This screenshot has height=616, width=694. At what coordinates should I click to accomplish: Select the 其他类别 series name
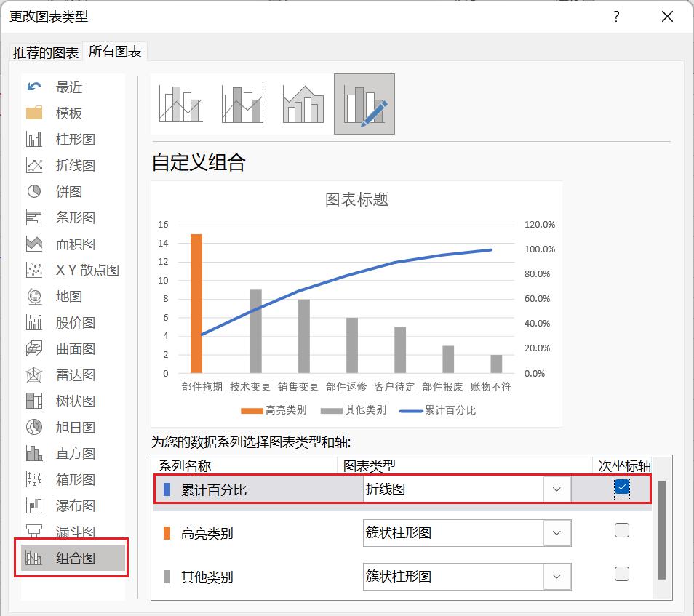click(x=207, y=577)
